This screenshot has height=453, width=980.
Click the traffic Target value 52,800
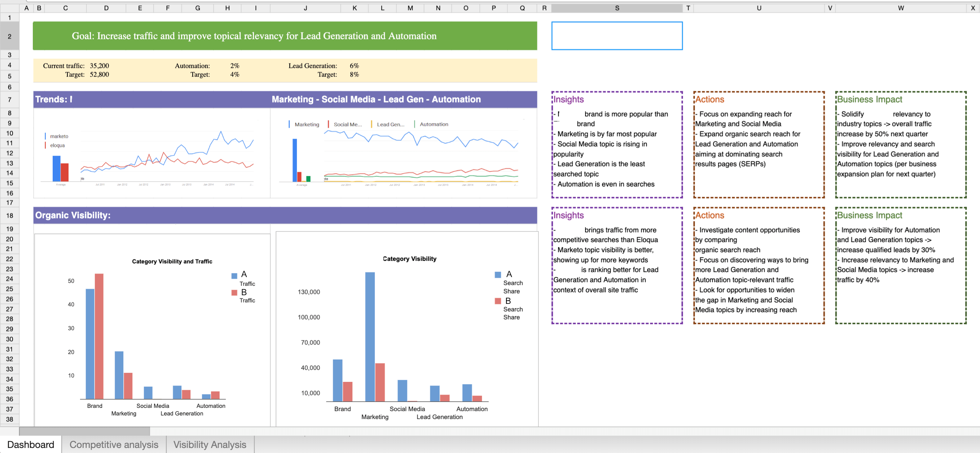[99, 75]
